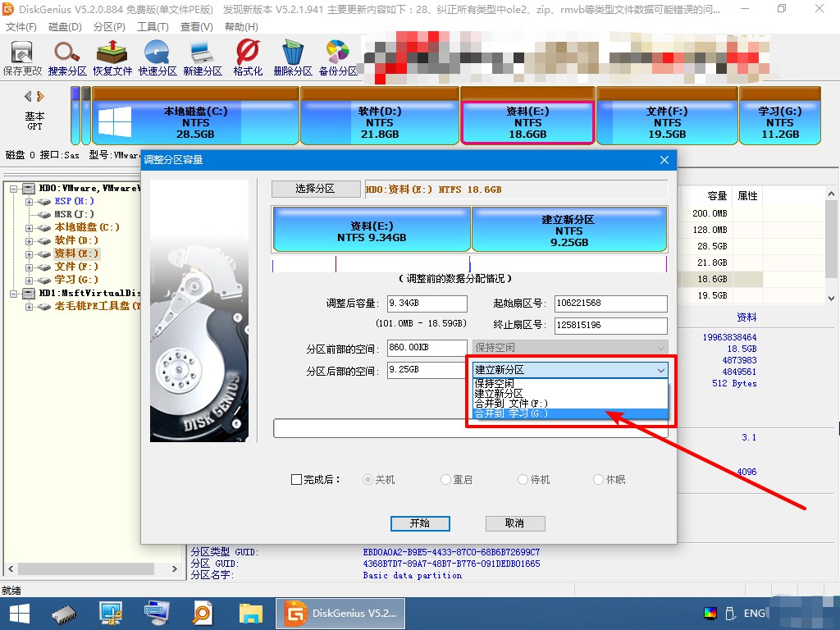Click the 分区前部的空间 input field
The height and width of the screenshot is (630, 840).
(427, 348)
